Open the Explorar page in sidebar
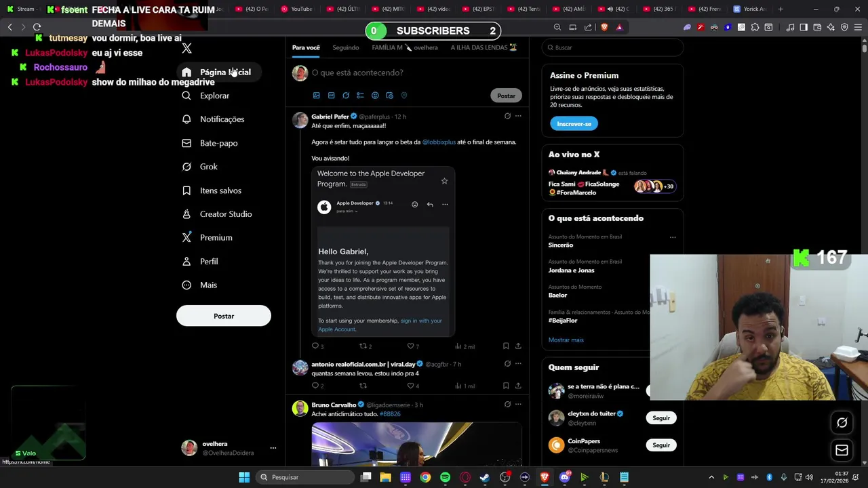This screenshot has width=868, height=488. coord(206,96)
